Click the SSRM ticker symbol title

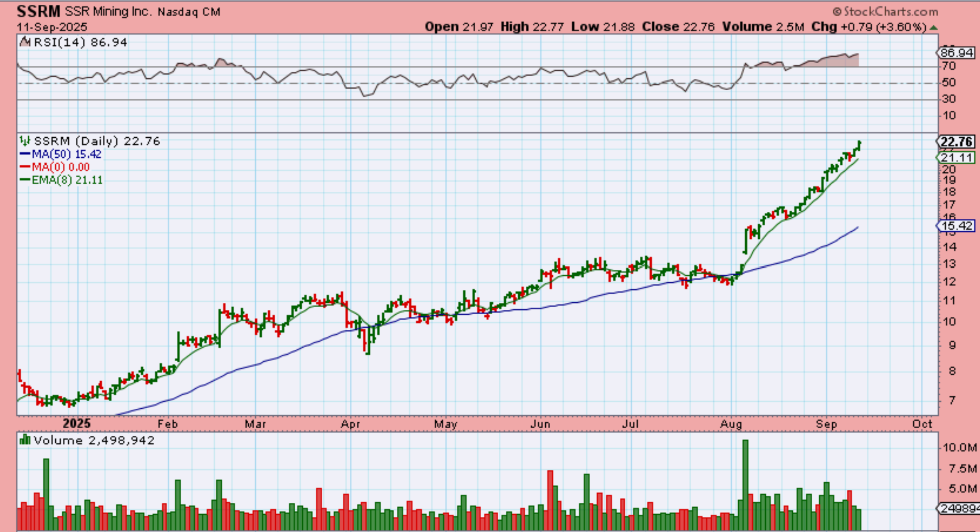point(38,11)
